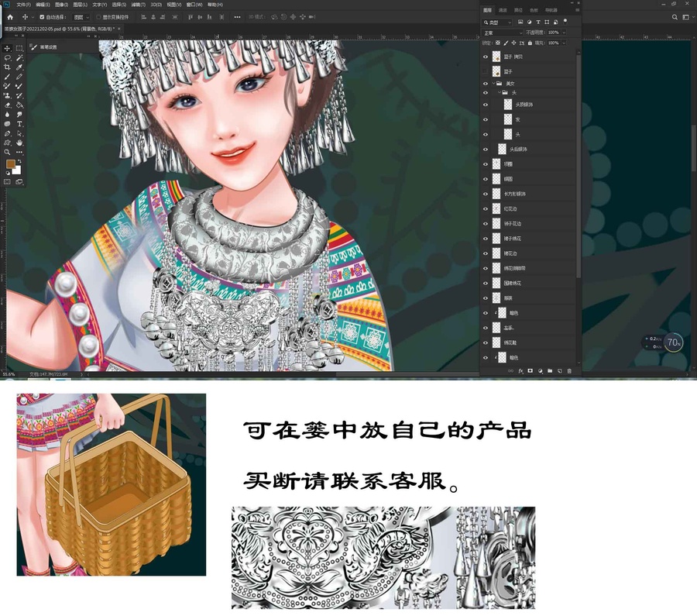Toggle the layer filter on/off switch
Viewport: 697px width, 616px height.
[x=565, y=21]
